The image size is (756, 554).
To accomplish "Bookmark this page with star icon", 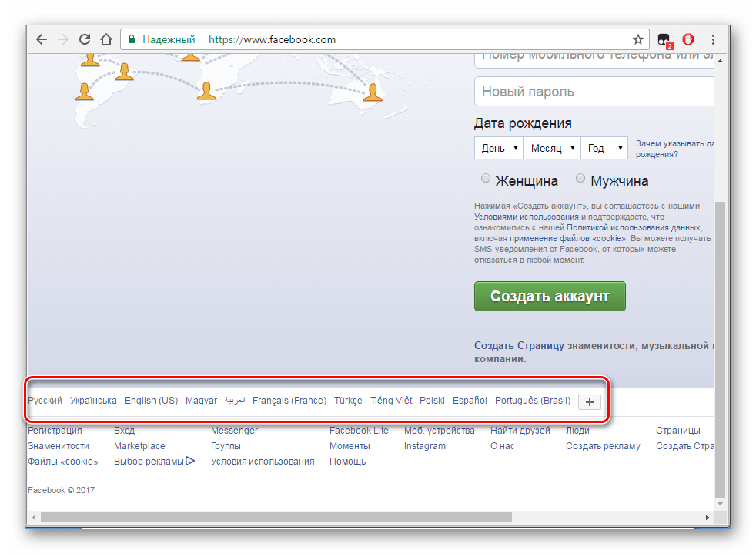I will click(x=637, y=39).
